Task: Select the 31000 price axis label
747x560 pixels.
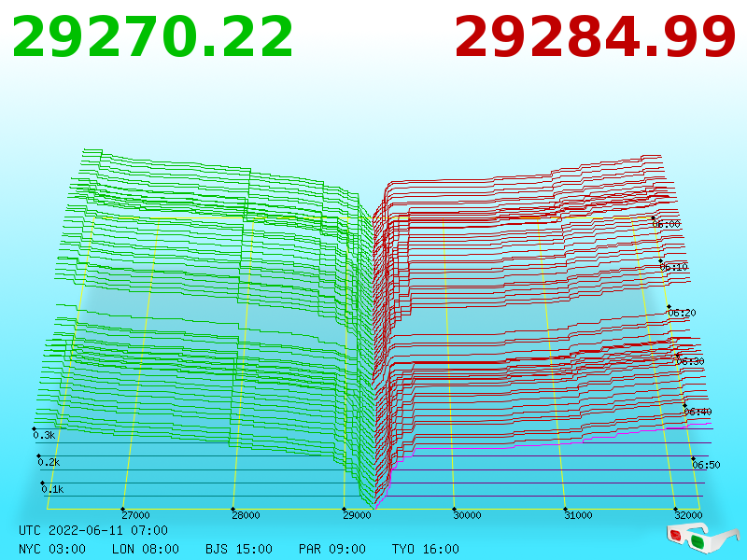Action: click(578, 515)
